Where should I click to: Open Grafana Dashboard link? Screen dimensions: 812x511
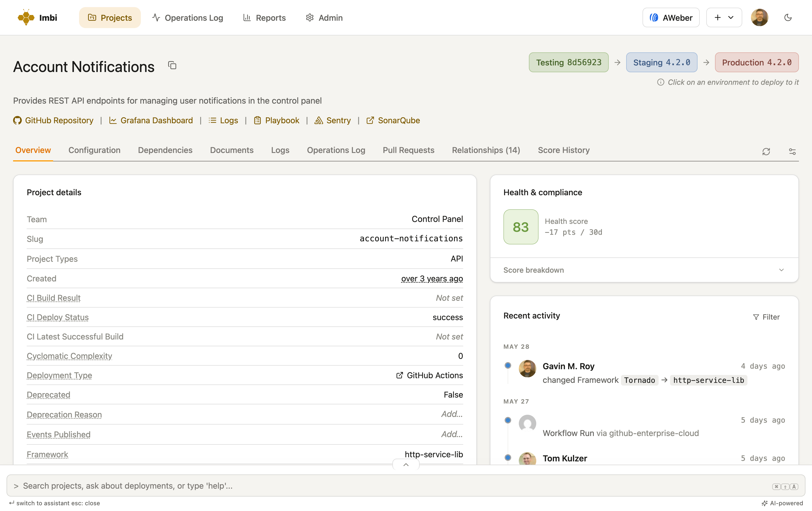coord(151,120)
